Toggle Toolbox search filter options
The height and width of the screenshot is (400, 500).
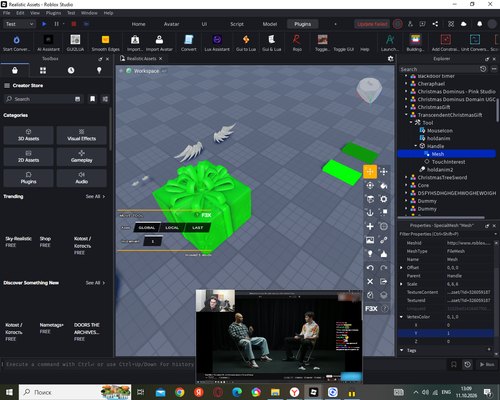[105, 99]
